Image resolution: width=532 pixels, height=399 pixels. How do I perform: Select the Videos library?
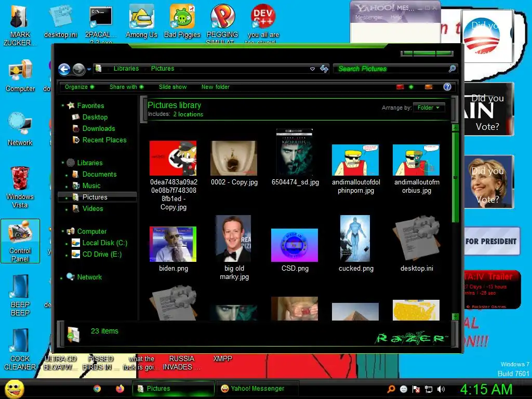[92, 209]
